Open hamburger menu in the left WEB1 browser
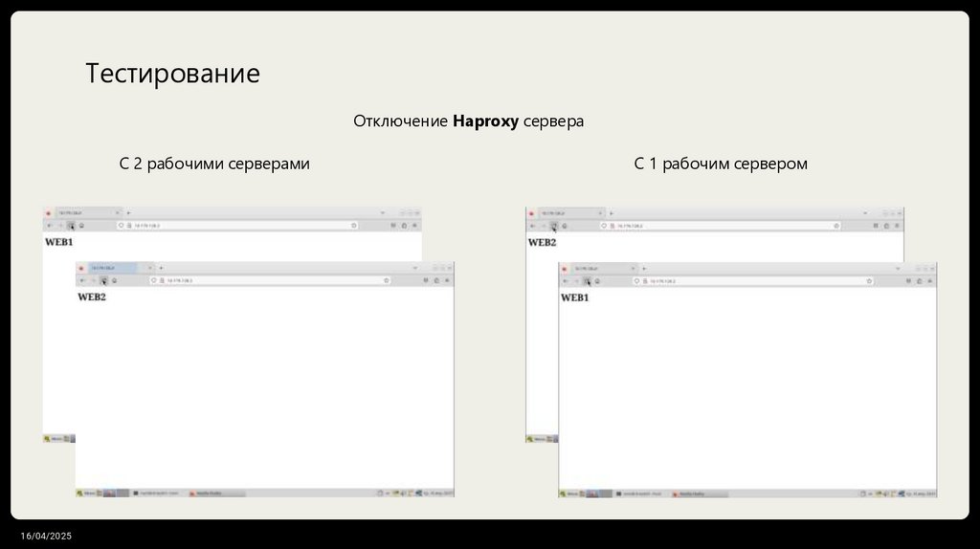The height and width of the screenshot is (549, 980). [414, 226]
